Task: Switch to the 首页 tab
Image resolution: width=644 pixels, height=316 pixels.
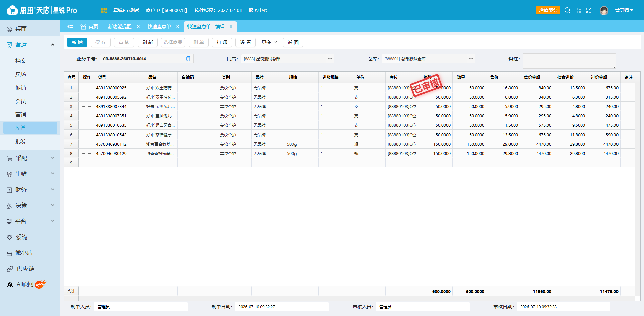Action: 90,27
